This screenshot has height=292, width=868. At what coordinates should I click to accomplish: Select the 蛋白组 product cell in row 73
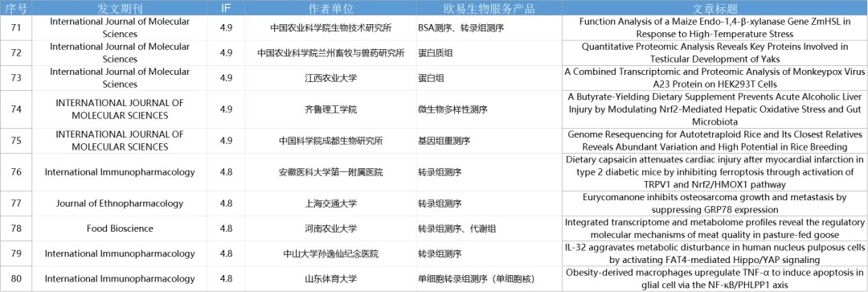[x=489, y=78]
